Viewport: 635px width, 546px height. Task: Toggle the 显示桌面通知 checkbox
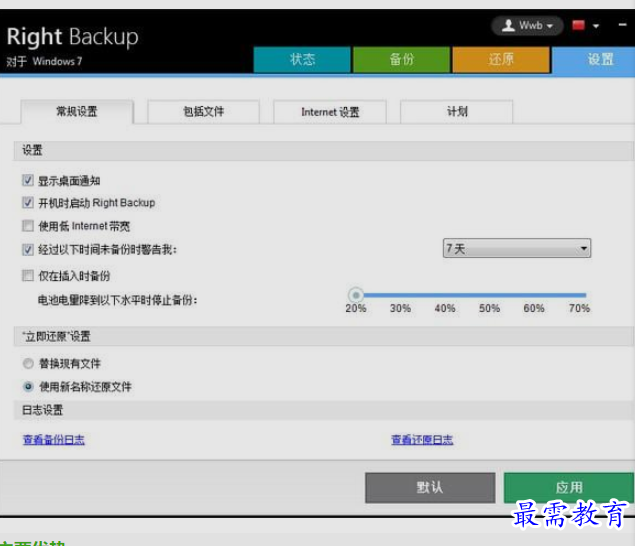point(28,180)
